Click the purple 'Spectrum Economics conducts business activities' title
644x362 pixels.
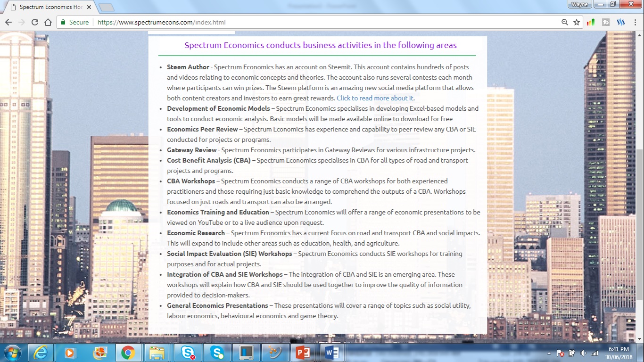[x=321, y=46]
